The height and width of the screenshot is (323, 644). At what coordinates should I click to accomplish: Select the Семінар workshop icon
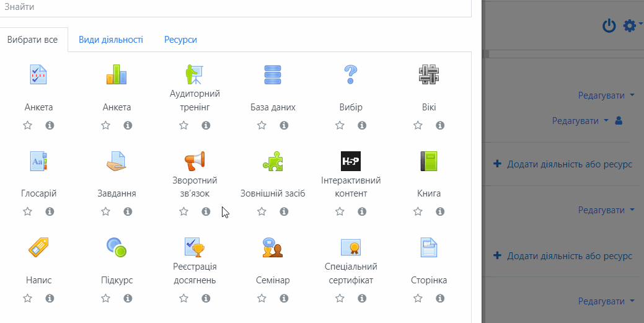coord(273,248)
